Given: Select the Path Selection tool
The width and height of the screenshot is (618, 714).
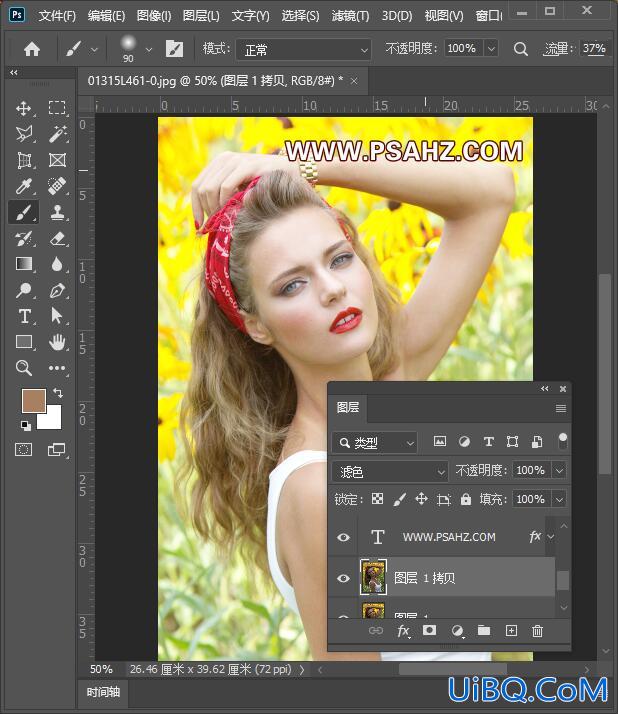Looking at the screenshot, I should pyautogui.click(x=56, y=316).
